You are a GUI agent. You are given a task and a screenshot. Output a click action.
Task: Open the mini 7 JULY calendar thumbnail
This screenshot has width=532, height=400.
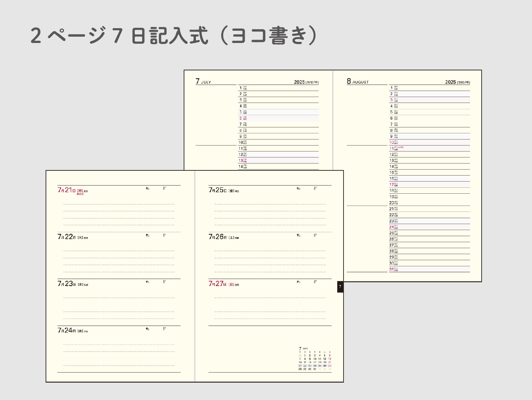point(315,359)
